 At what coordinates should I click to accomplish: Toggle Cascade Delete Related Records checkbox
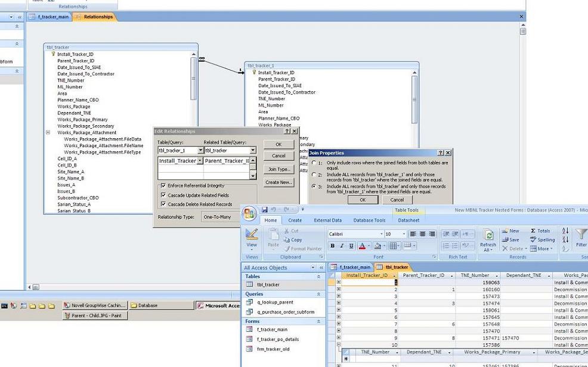point(163,204)
